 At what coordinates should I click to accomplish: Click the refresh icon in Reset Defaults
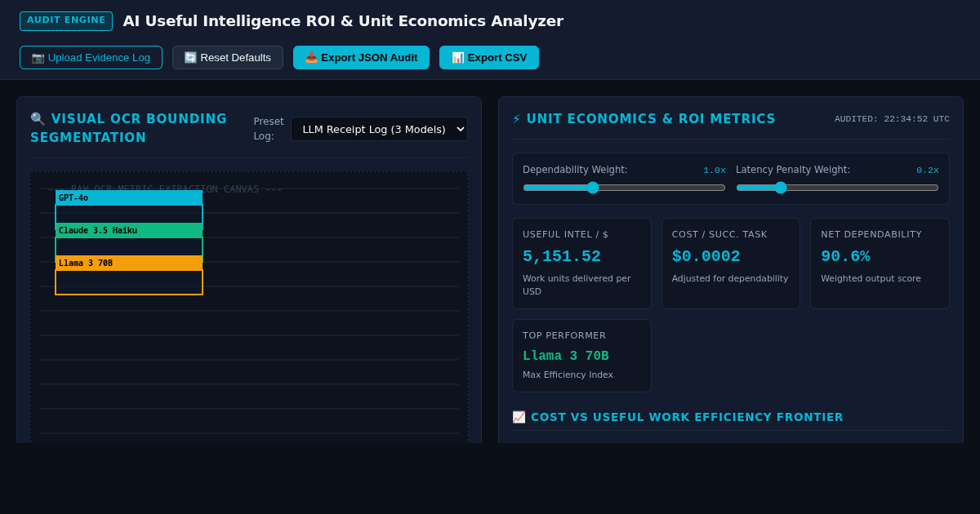tap(190, 57)
